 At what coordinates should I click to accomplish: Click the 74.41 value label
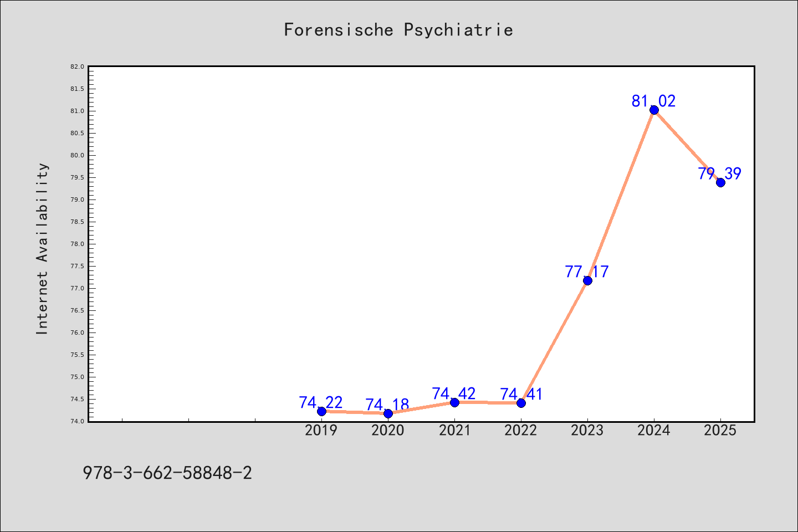coord(521,394)
